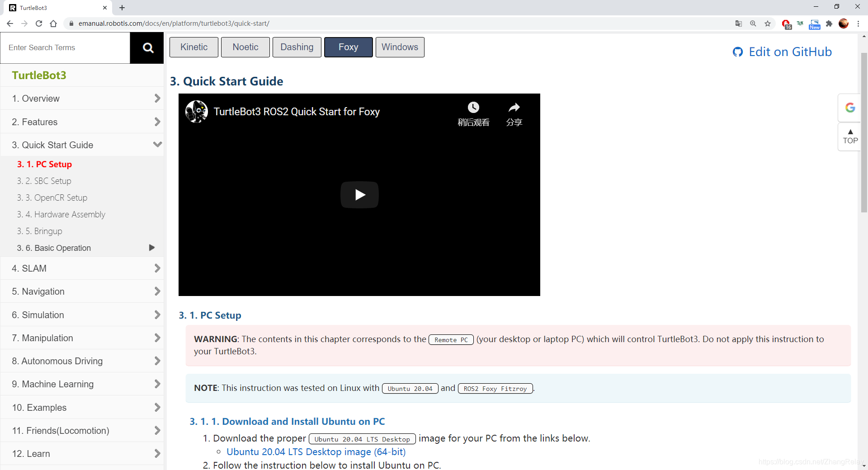Viewport: 868px width, 470px height.
Task: Click the 3. 1. PC Setup heading
Action: pos(210,315)
